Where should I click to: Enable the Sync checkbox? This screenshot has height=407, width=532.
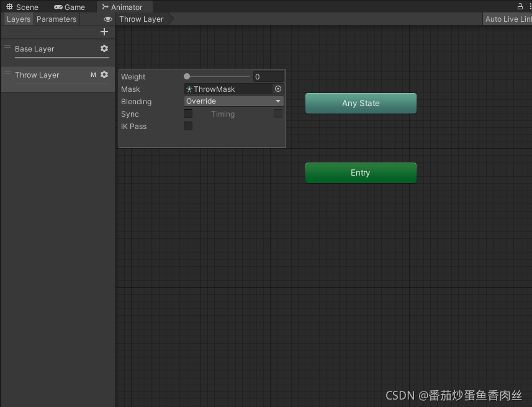pos(188,114)
